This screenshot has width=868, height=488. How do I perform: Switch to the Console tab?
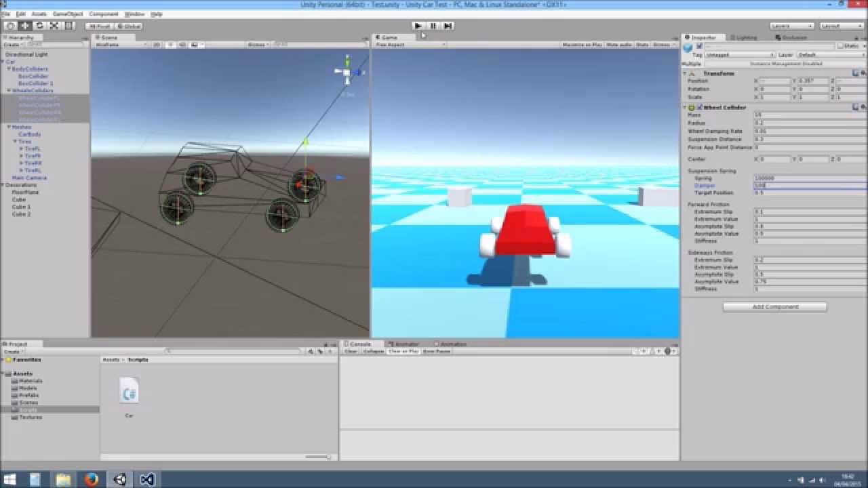(x=360, y=344)
